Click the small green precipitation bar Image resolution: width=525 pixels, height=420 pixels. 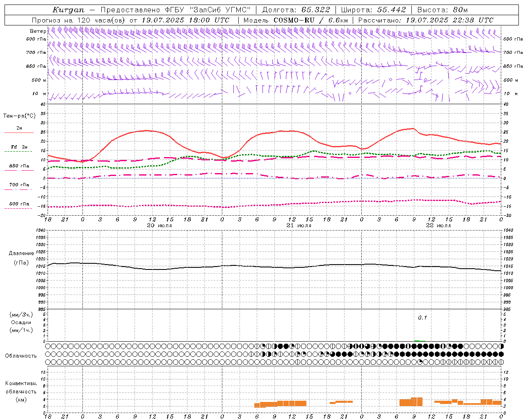[417, 341]
